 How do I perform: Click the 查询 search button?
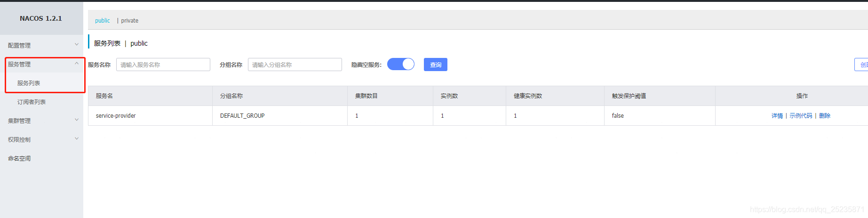click(436, 65)
